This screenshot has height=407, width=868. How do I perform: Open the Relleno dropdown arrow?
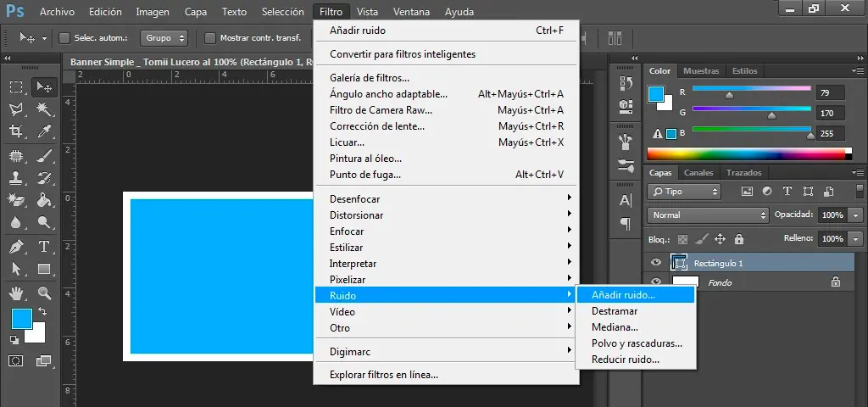[856, 238]
